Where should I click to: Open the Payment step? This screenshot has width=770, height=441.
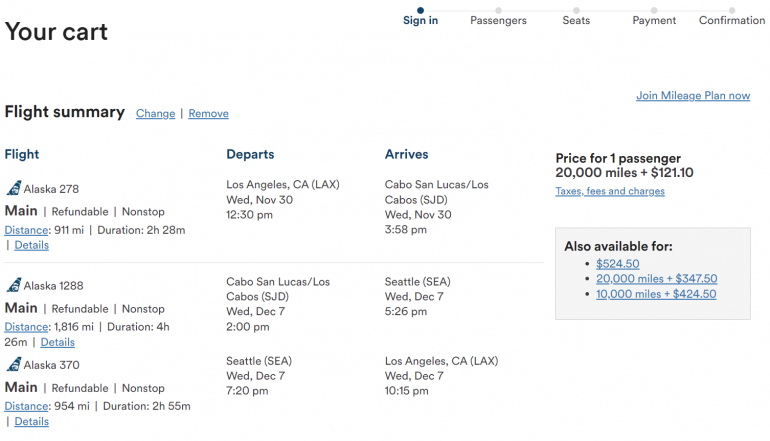[x=654, y=20]
